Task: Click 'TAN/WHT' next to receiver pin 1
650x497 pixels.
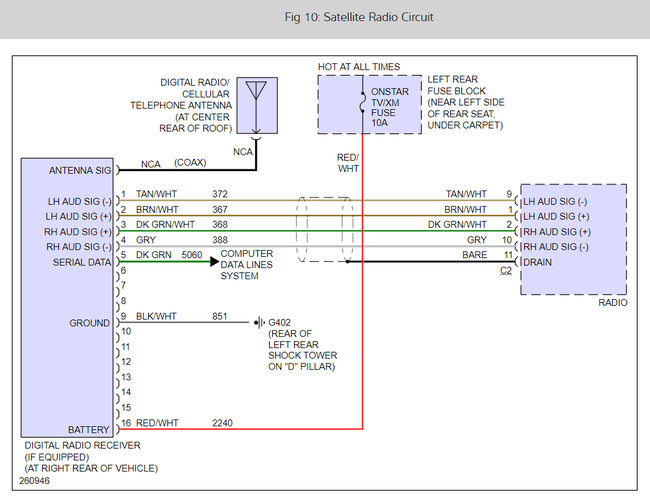Action: click(x=156, y=194)
